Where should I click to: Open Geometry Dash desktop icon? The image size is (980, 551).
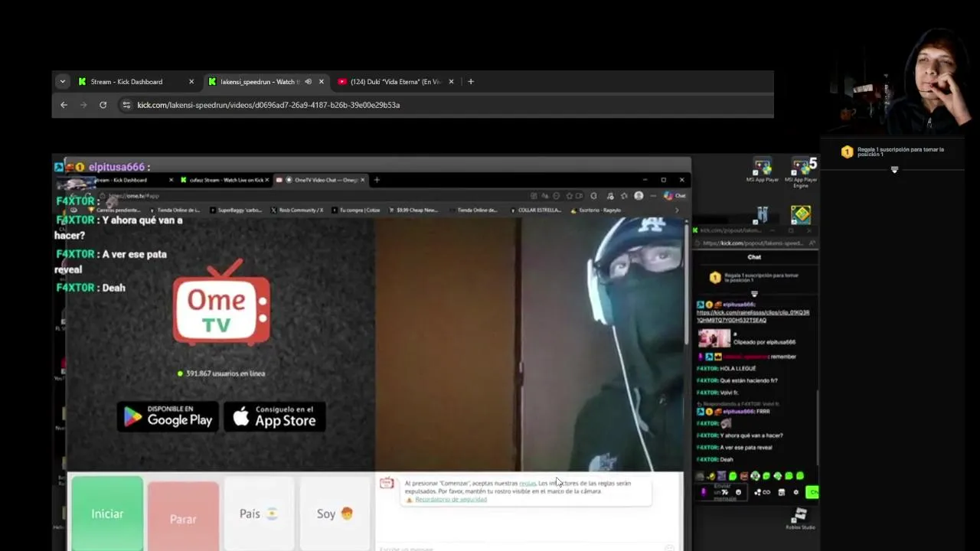(801, 216)
